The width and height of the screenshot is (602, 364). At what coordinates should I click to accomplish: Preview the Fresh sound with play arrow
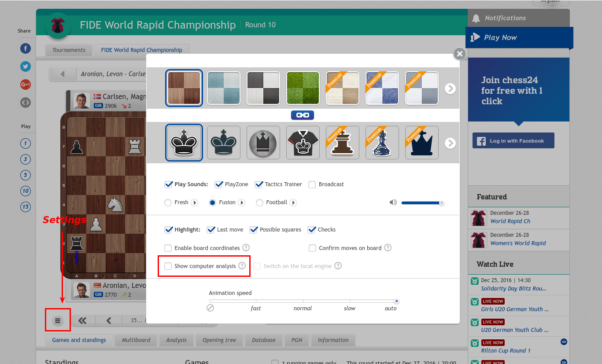click(194, 202)
